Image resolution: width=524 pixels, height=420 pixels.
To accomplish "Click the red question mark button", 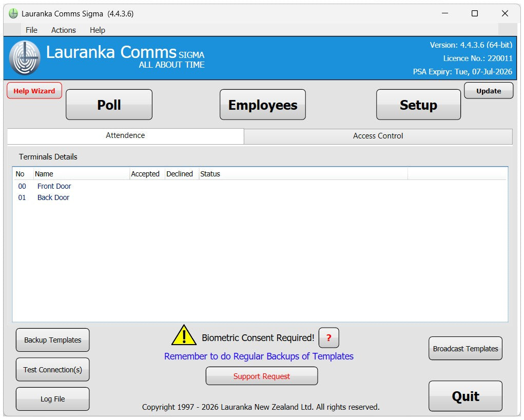I will click(329, 338).
